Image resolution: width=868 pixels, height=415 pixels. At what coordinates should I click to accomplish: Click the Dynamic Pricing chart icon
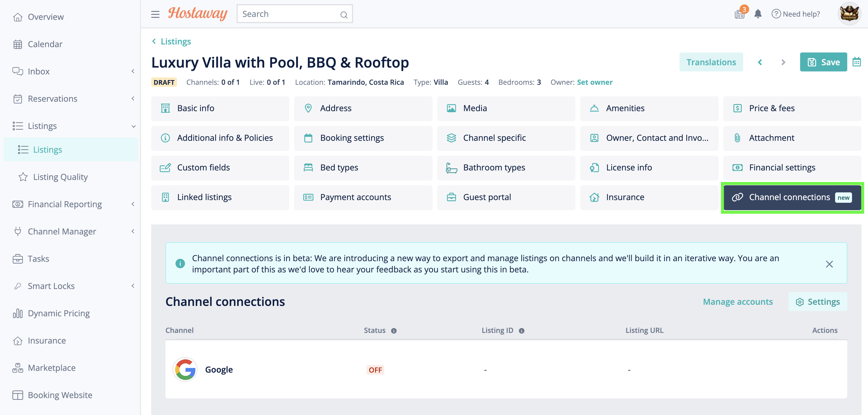coord(17,313)
